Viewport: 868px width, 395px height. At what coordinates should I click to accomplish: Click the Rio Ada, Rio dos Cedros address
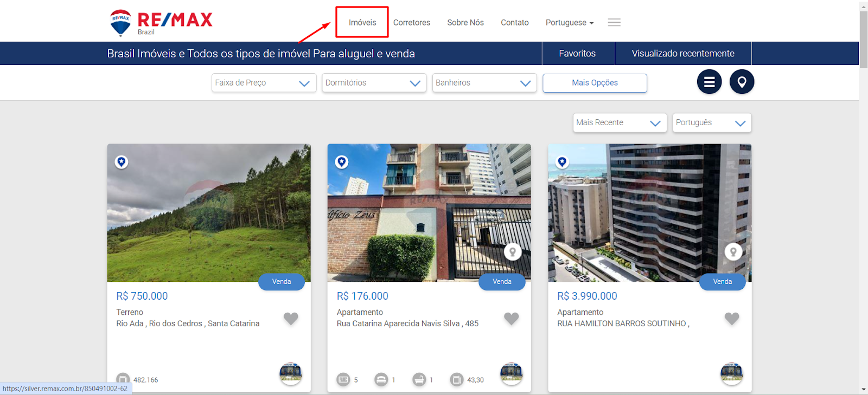click(188, 323)
